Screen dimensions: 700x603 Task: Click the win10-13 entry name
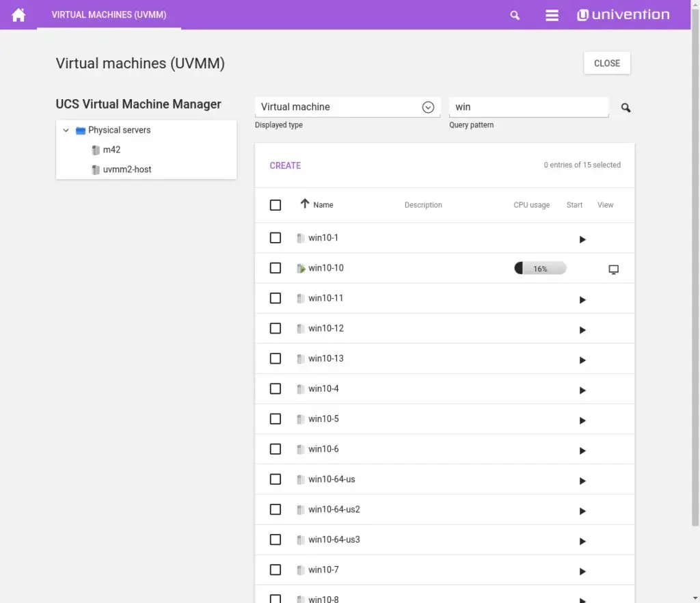[x=326, y=358]
